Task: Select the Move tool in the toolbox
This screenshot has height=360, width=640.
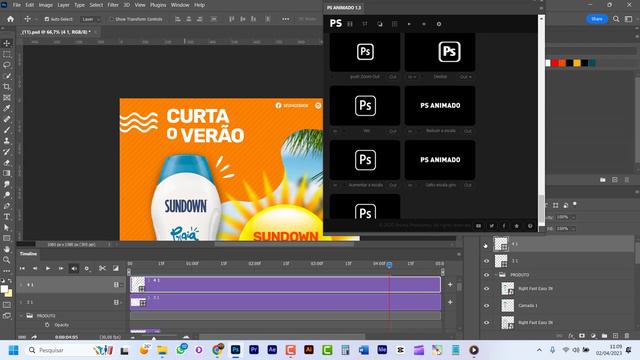Action: [7, 43]
